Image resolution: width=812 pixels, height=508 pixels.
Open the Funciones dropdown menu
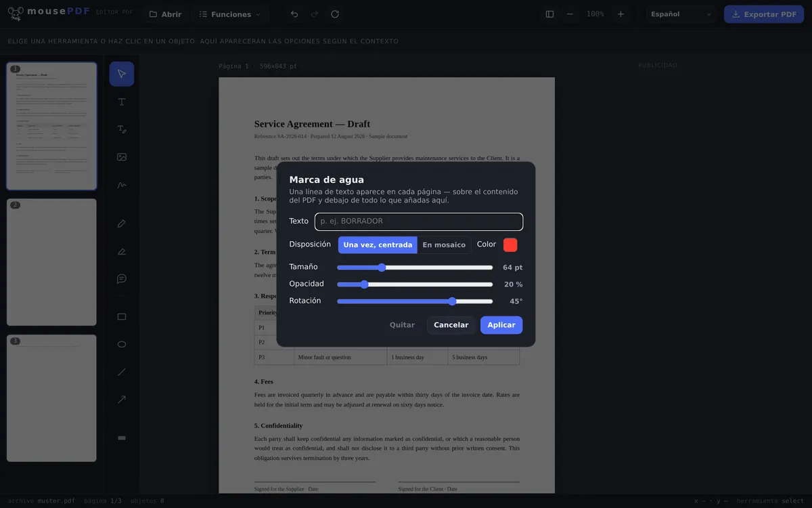point(230,14)
